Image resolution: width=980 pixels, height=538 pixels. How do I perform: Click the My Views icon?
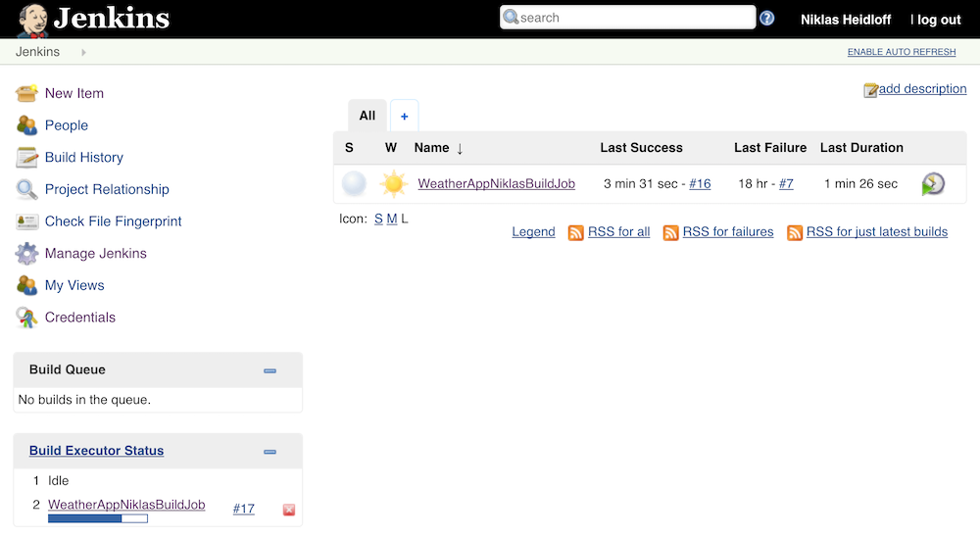[26, 285]
